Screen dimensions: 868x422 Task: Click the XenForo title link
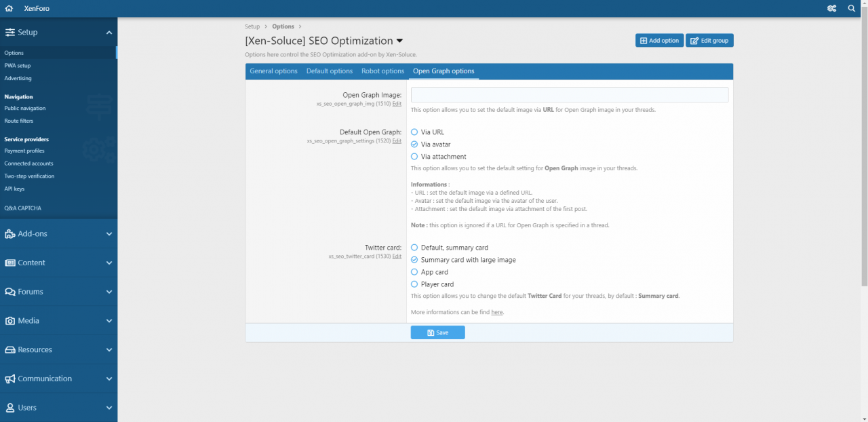37,9
